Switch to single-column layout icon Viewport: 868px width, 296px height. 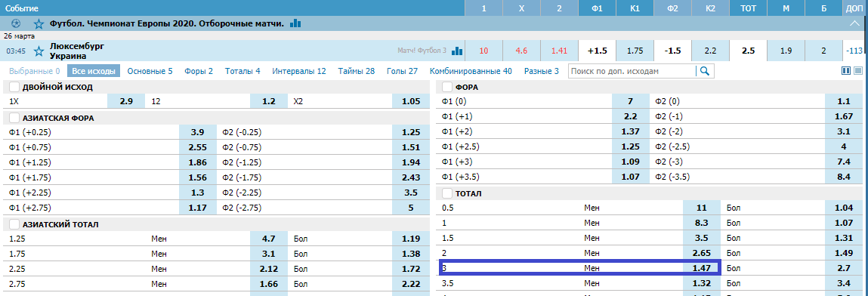(859, 71)
